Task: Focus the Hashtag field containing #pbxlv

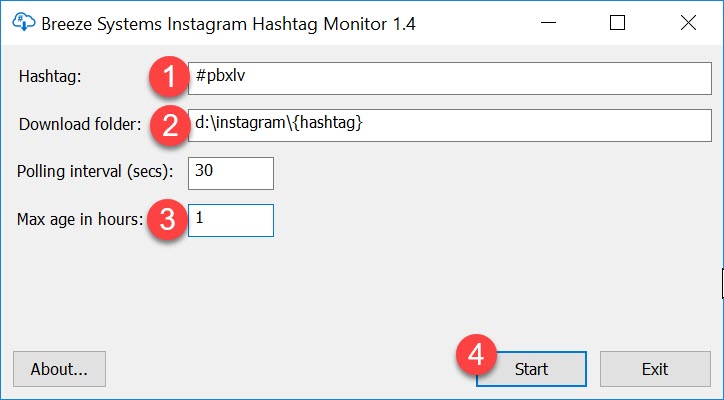Action: click(448, 77)
